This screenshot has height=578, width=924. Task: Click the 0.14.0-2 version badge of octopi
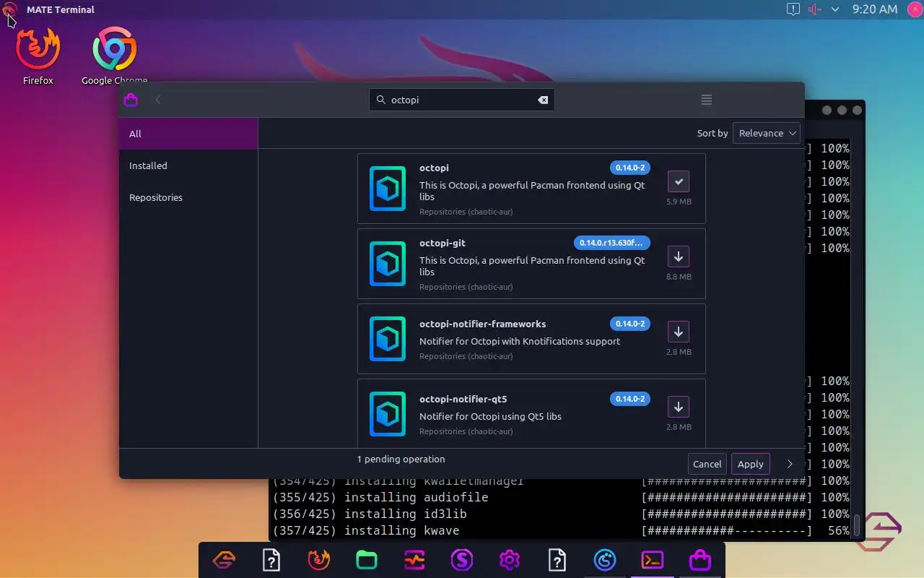point(630,168)
